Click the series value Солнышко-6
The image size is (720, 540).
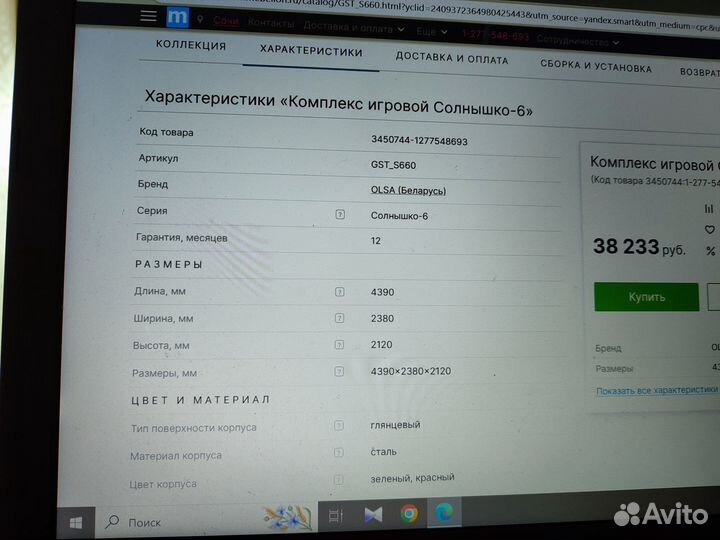coord(399,216)
